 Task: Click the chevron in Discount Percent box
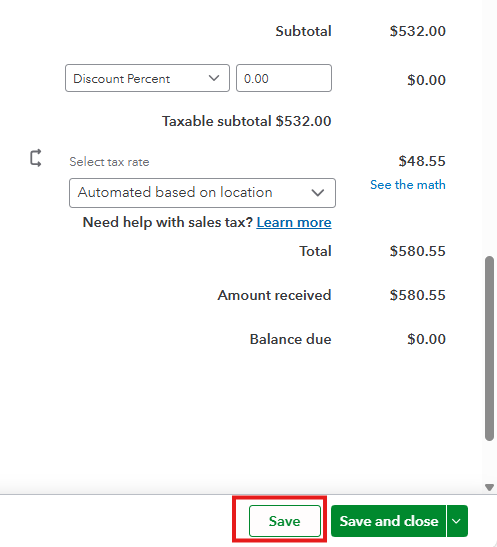tap(214, 78)
